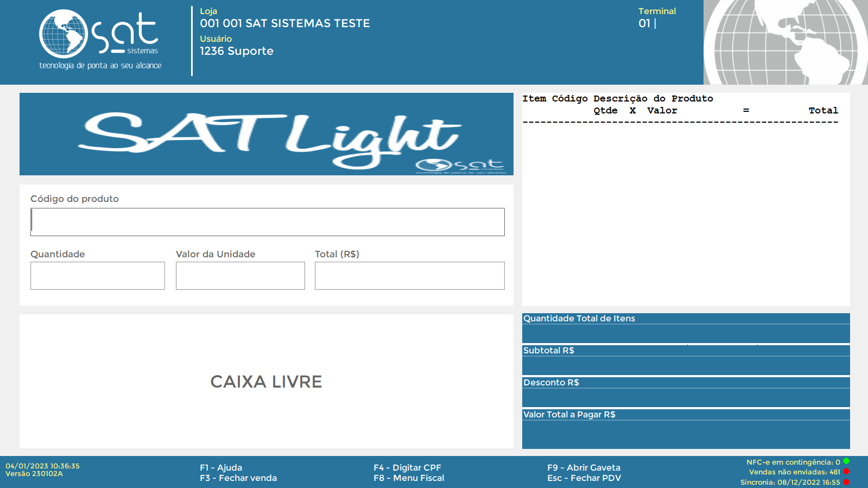Focus the Código do produto field
Image resolution: width=868 pixels, height=488 pixels.
pos(267,222)
